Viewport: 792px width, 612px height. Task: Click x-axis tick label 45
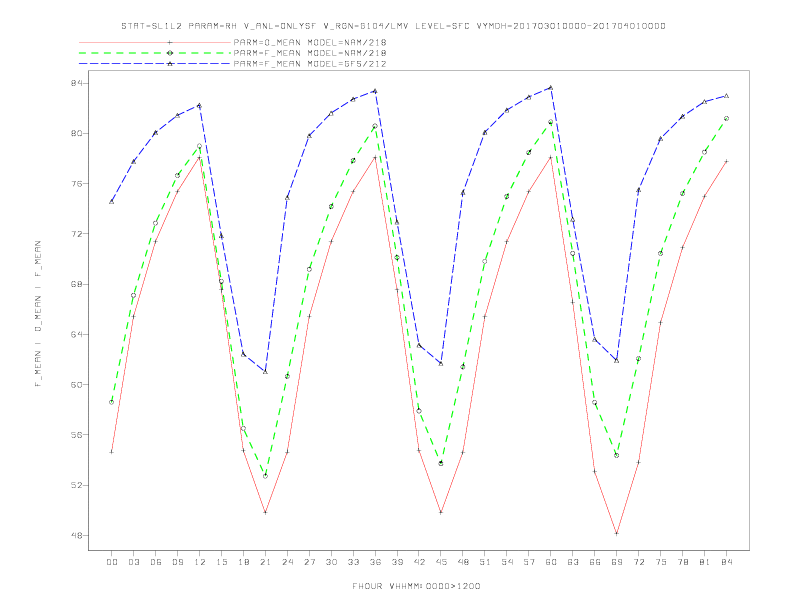[441, 562]
